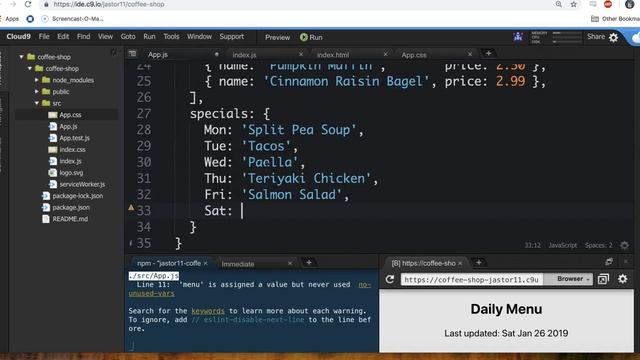Click the keywords link in terminal
The width and height of the screenshot is (640, 360).
(x=208, y=311)
